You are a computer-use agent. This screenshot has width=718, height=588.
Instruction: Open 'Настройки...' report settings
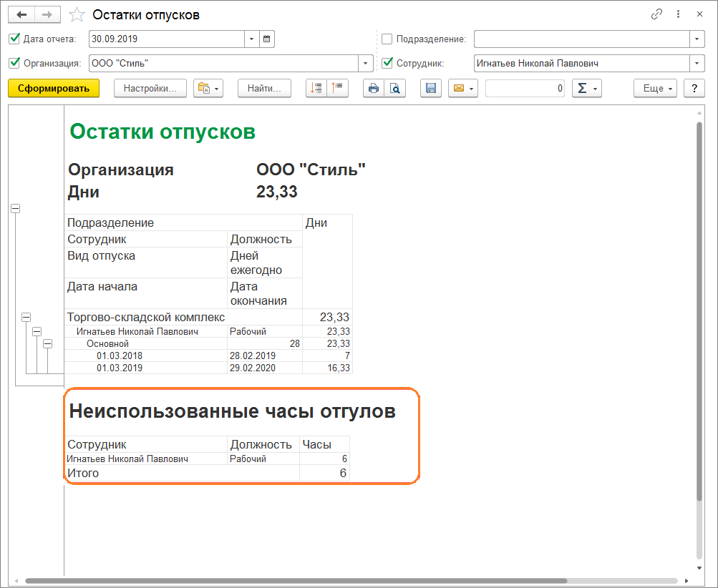(150, 89)
